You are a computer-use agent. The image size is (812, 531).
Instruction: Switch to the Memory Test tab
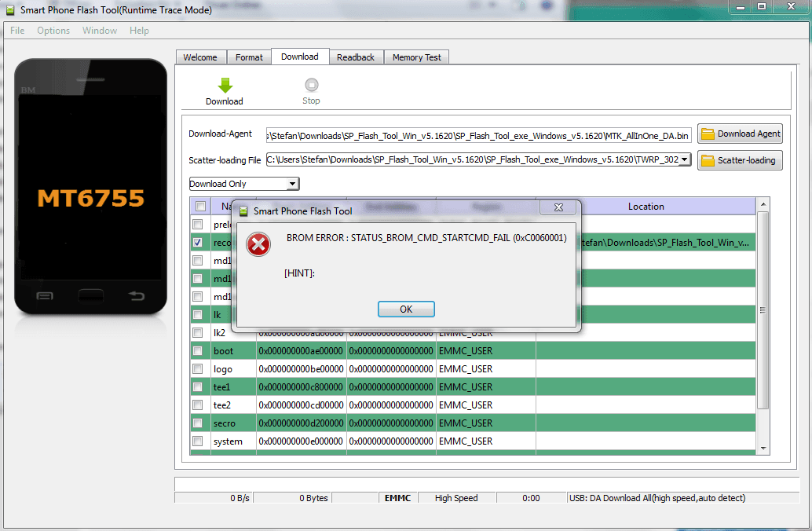point(417,57)
